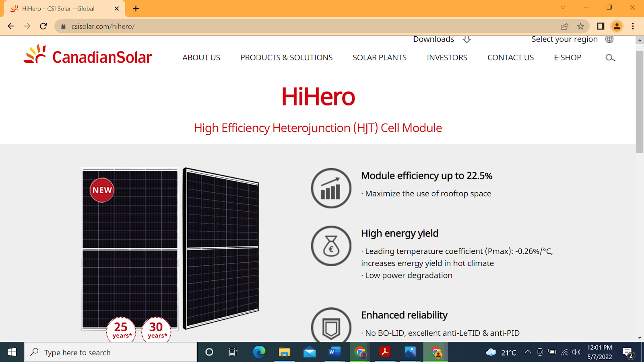This screenshot has height=362, width=644.
Task: Click scrollbar down arrow
Action: pyautogui.click(x=640, y=338)
